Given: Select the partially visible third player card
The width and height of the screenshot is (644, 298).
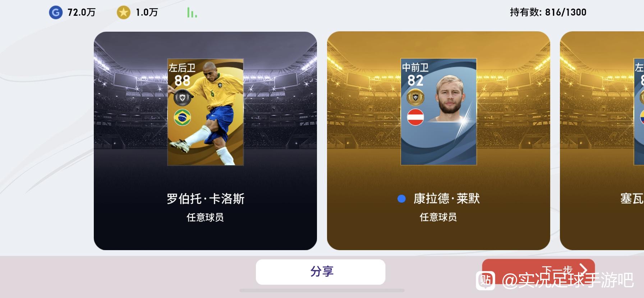Looking at the screenshot, I should 602,141.
